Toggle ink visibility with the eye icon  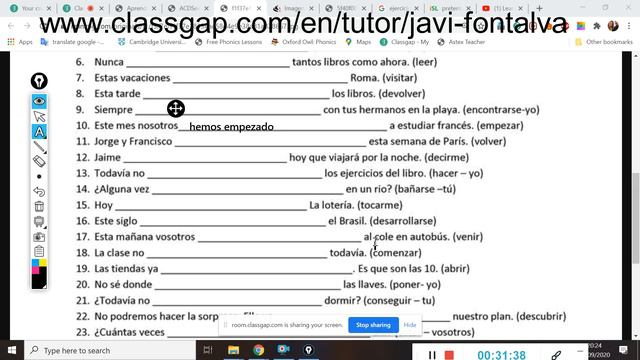[39, 101]
